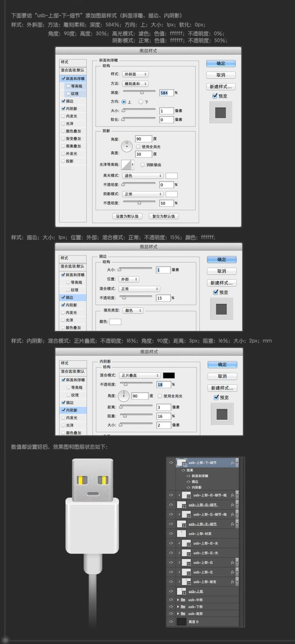Expand the usb-尾部 group triangle
Viewport: 295px width, 644px height.
178,614
